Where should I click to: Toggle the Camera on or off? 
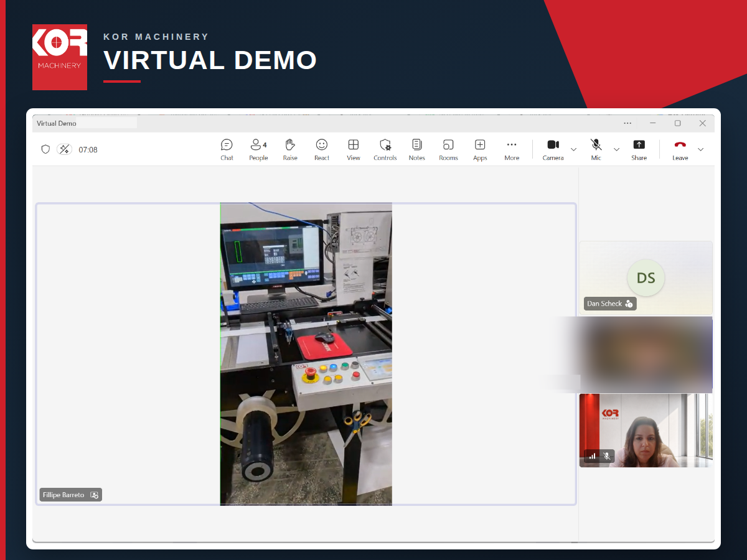553,149
